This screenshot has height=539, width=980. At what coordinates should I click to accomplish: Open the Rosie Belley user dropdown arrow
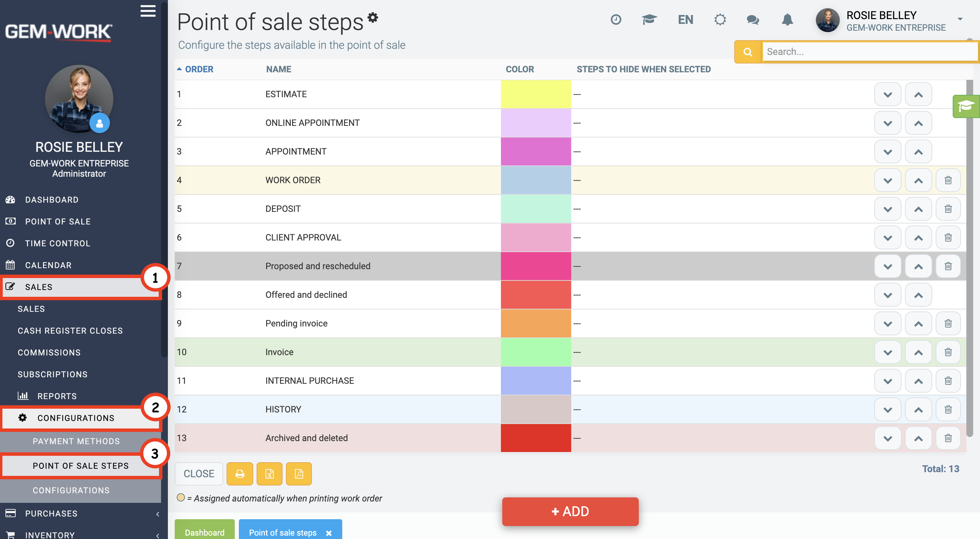(x=960, y=19)
